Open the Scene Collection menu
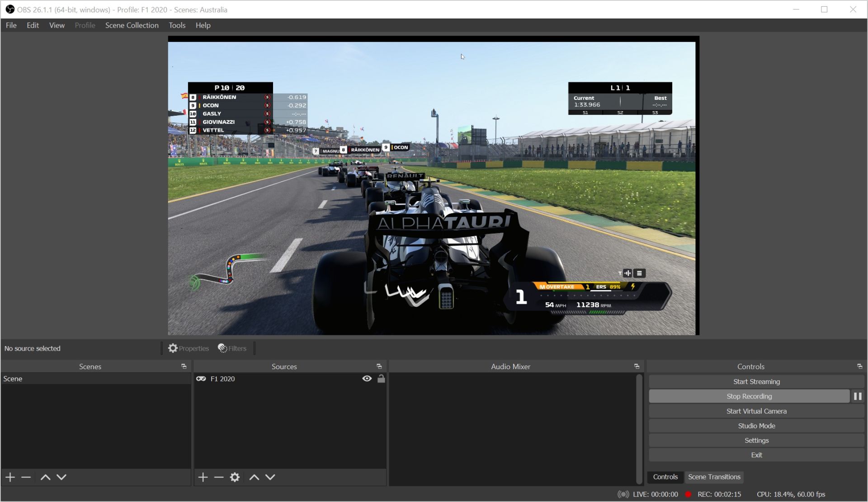 (x=132, y=25)
